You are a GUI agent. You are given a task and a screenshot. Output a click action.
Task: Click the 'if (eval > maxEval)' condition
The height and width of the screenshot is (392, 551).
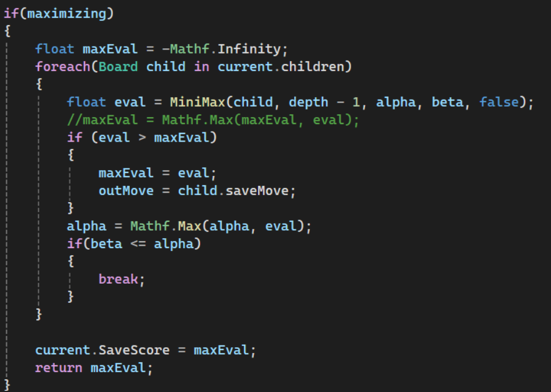[142, 137]
